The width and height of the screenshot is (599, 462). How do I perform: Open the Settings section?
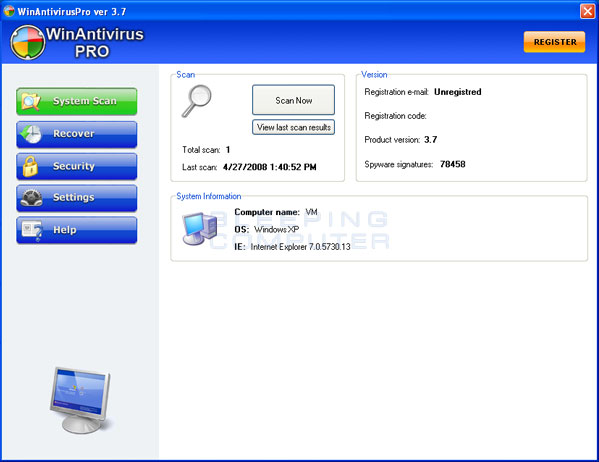coord(76,198)
